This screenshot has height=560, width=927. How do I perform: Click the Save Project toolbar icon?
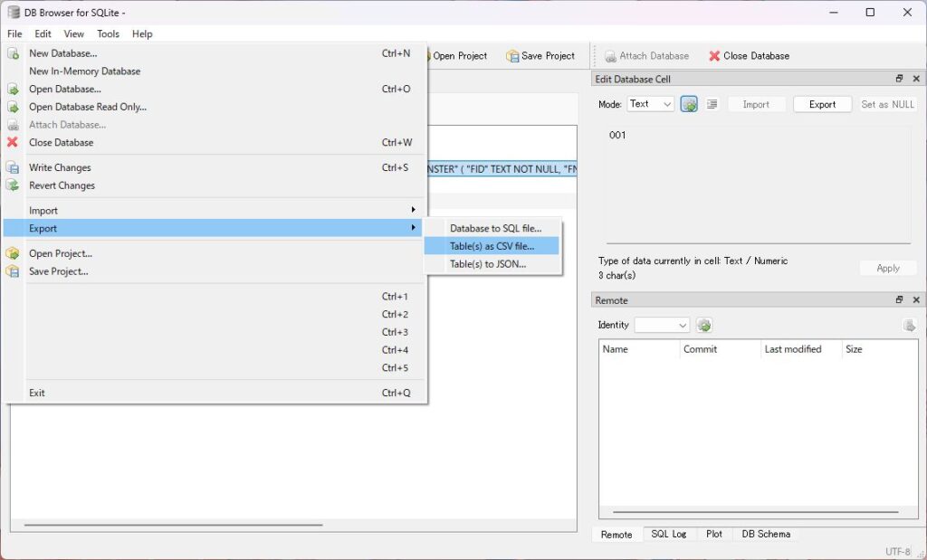pyautogui.click(x=513, y=56)
